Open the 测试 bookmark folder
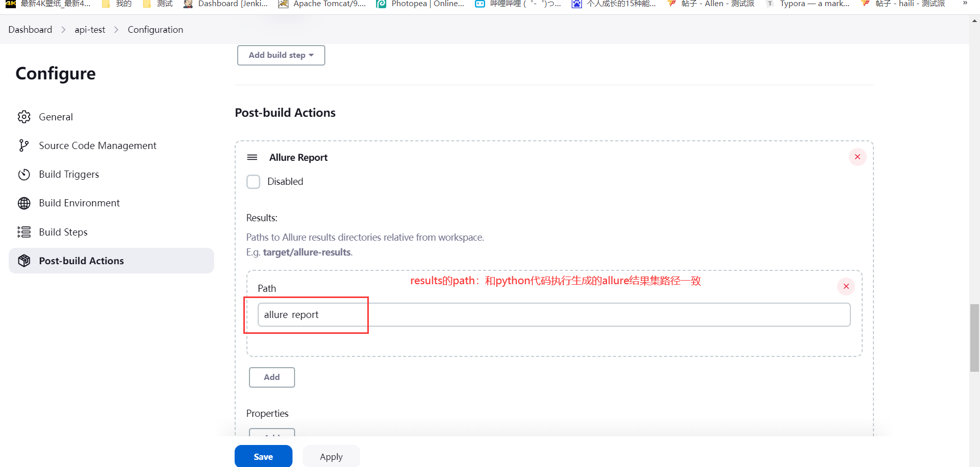The image size is (980, 467). coord(158,4)
